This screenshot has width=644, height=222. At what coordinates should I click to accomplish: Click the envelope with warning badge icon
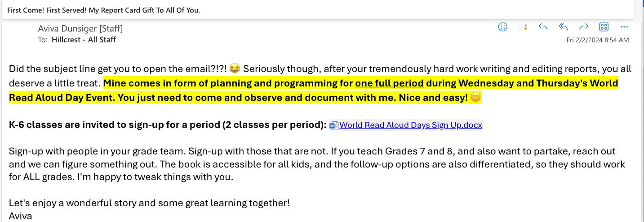523,27
